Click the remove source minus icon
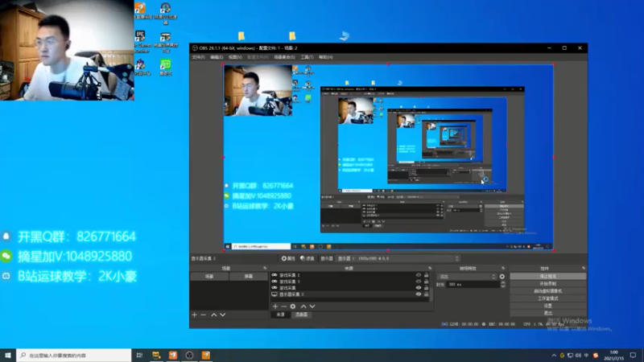 [x=283, y=306]
